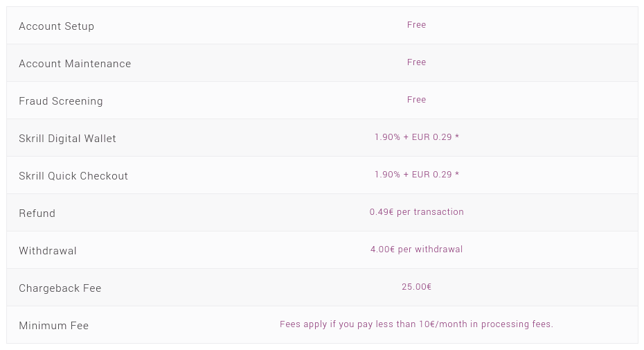Screen dimensions: 644x350
Task: Click the Withdrawal row label
Action: pos(48,251)
